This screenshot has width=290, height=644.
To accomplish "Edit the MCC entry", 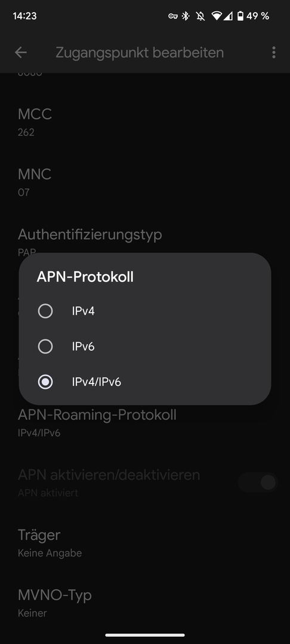I will point(145,122).
